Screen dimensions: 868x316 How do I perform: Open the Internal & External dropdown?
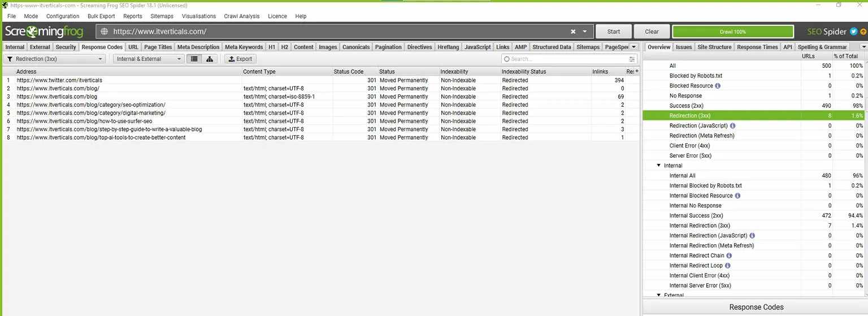click(149, 59)
